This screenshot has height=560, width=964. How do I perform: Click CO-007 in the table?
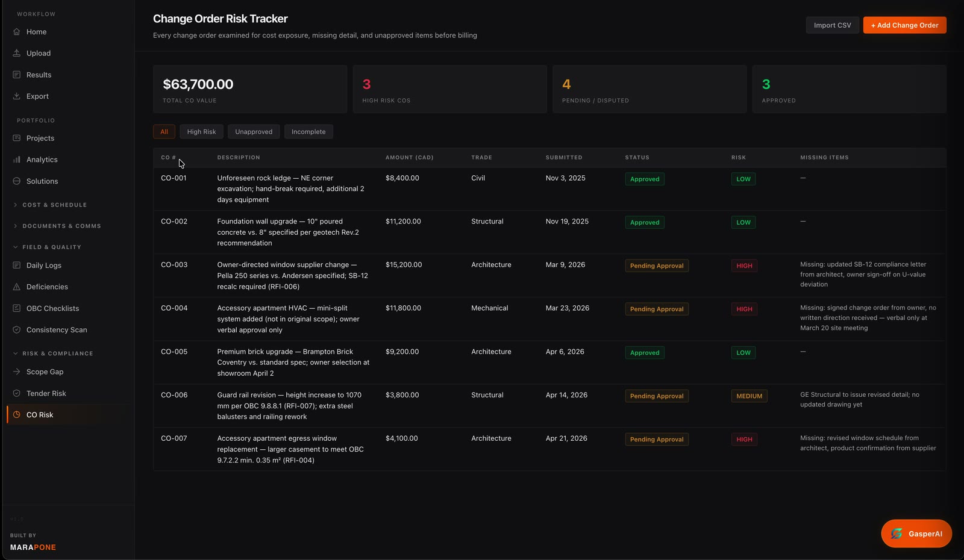[x=174, y=438]
